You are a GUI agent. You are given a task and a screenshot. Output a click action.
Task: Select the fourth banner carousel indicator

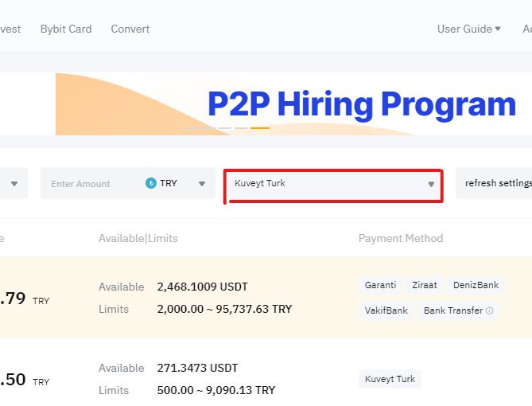click(241, 128)
